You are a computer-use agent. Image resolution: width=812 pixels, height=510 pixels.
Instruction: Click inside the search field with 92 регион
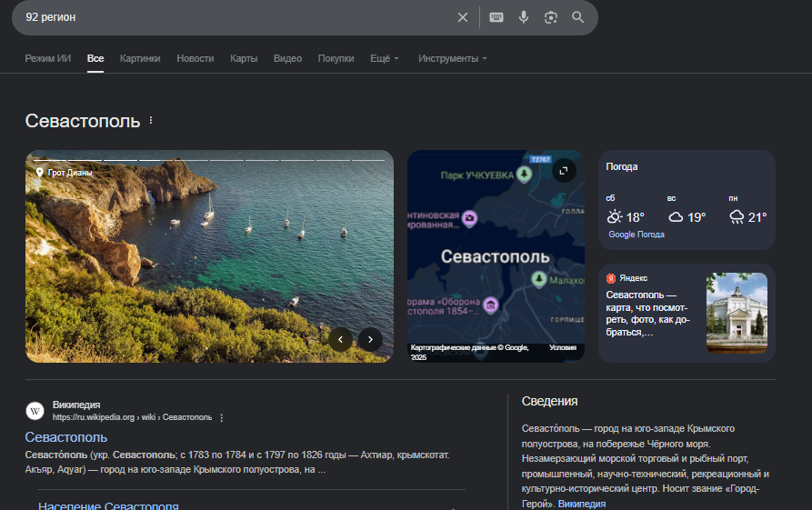(x=227, y=17)
